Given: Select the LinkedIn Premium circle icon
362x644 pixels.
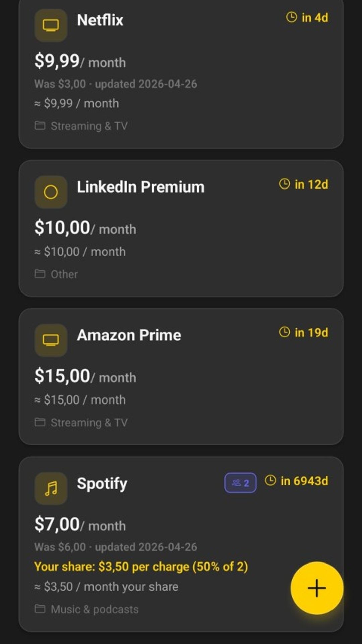Looking at the screenshot, I should point(51,192).
